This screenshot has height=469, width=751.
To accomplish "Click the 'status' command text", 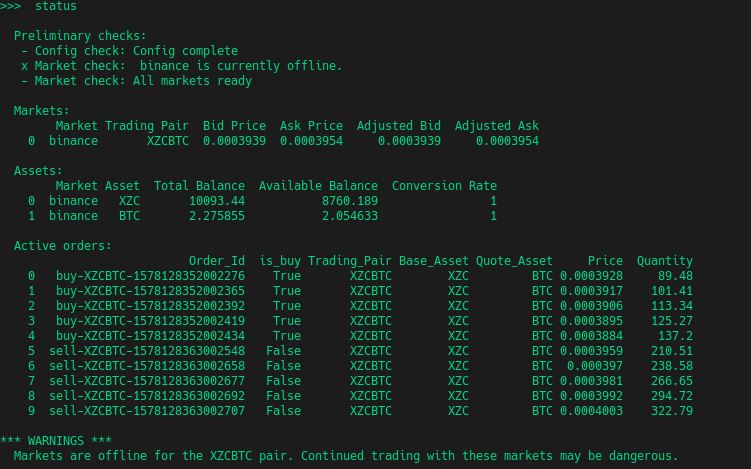I will (56, 6).
